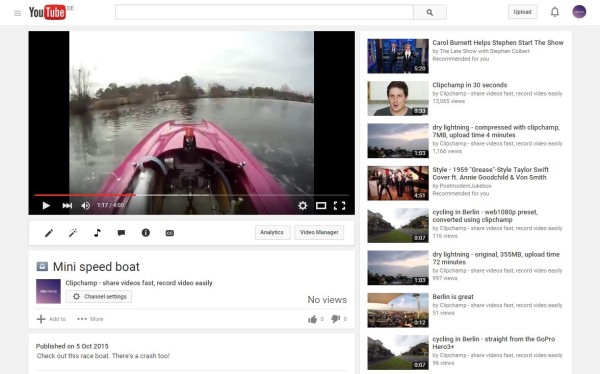
Task: Open cycling in Berlin web1080p preset title
Action: tap(485, 216)
